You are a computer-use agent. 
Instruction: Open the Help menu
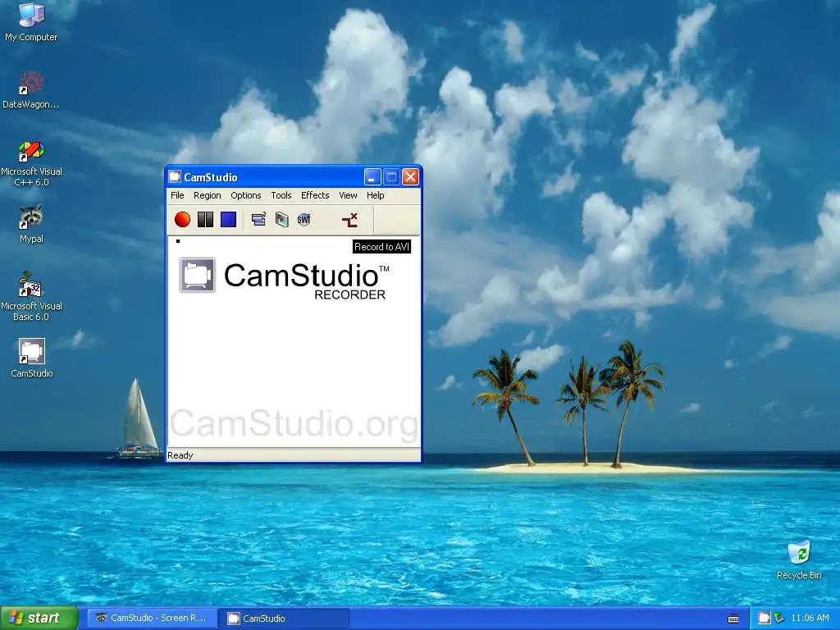(x=376, y=195)
